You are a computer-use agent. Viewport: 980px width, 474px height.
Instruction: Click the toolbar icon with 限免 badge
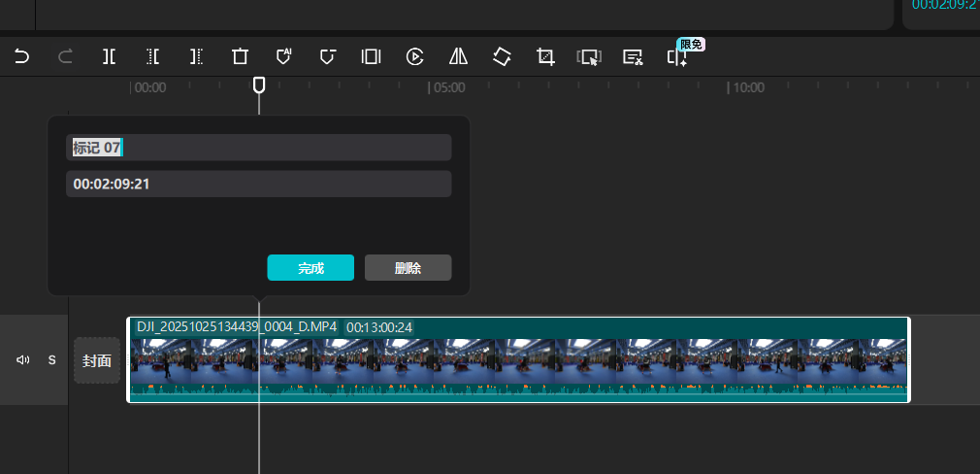pos(676,56)
